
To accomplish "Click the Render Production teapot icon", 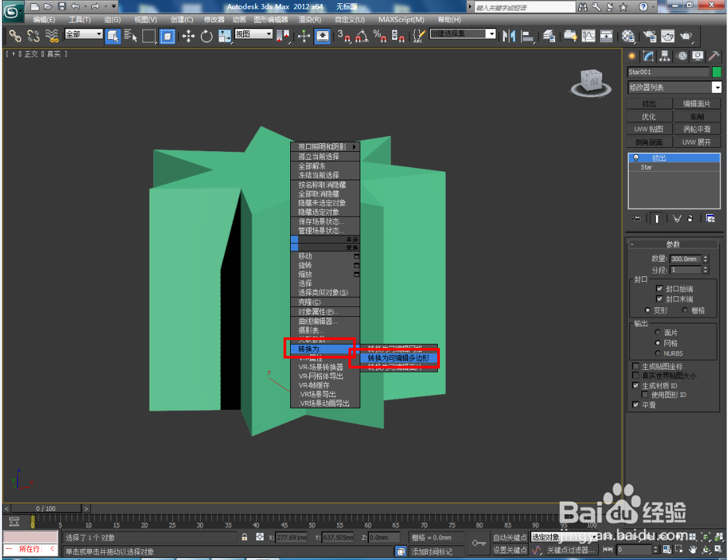I will [686, 36].
